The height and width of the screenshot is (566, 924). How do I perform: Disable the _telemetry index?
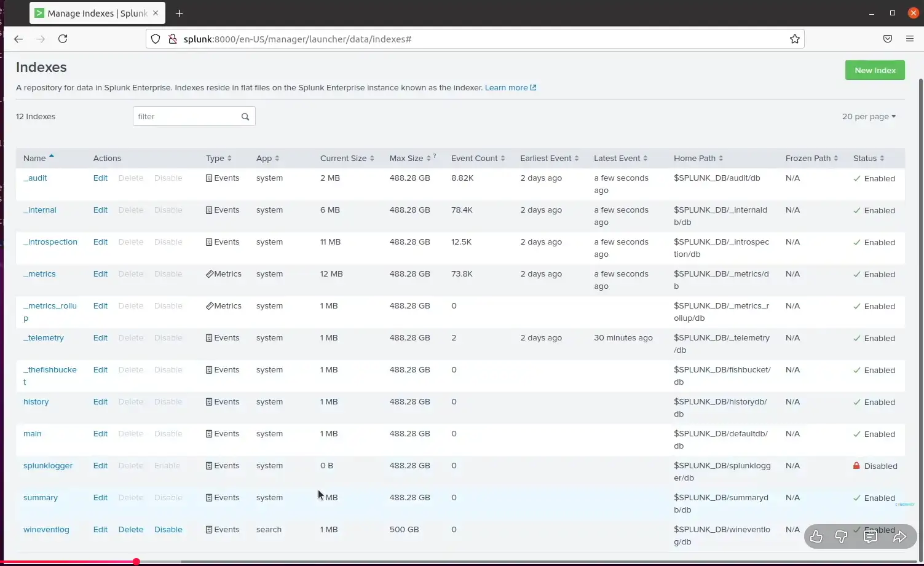pyautogui.click(x=168, y=337)
